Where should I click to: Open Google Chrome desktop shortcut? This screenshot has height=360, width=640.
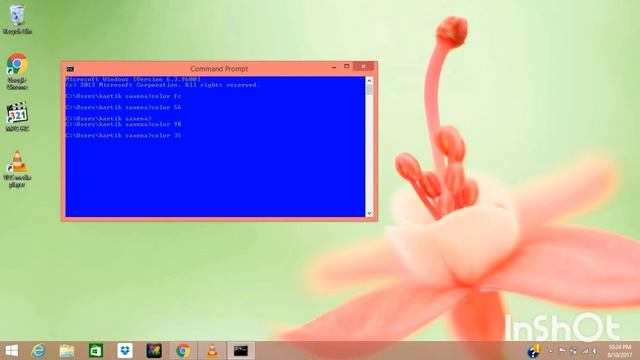(x=17, y=71)
